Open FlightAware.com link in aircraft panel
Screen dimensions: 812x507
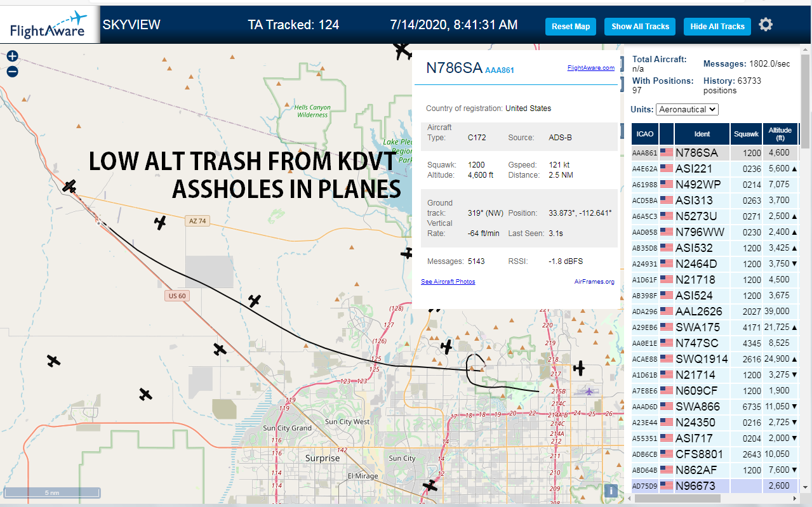(x=590, y=68)
